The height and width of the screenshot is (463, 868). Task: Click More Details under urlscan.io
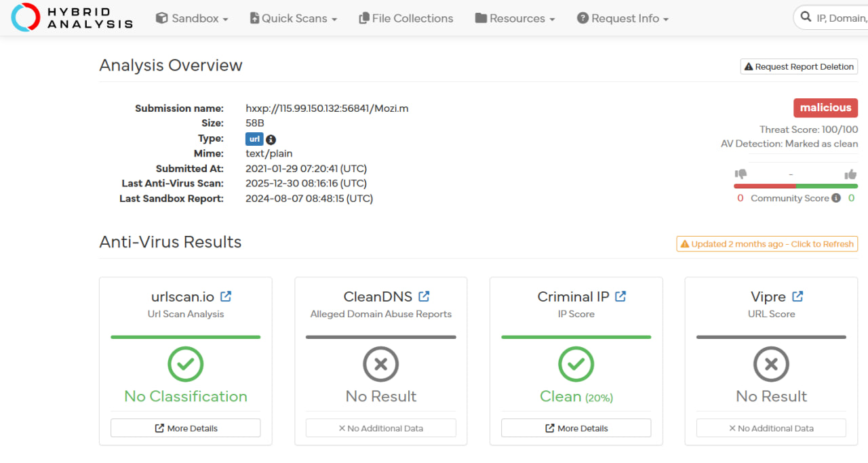pyautogui.click(x=185, y=428)
